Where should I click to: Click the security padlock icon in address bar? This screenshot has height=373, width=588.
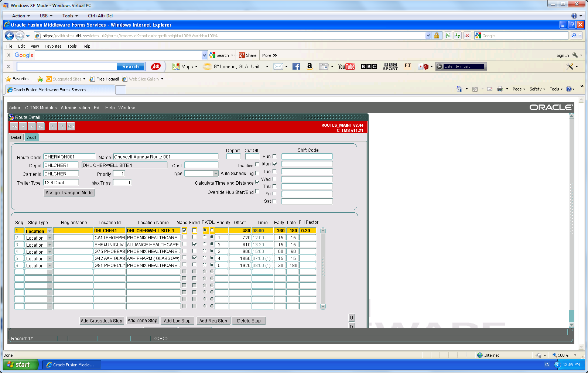coord(437,35)
